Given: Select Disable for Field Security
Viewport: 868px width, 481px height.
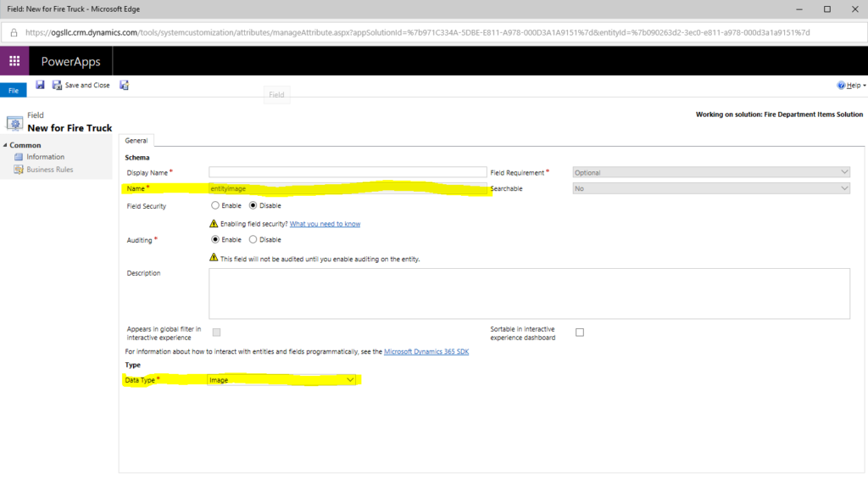Looking at the screenshot, I should click(253, 205).
